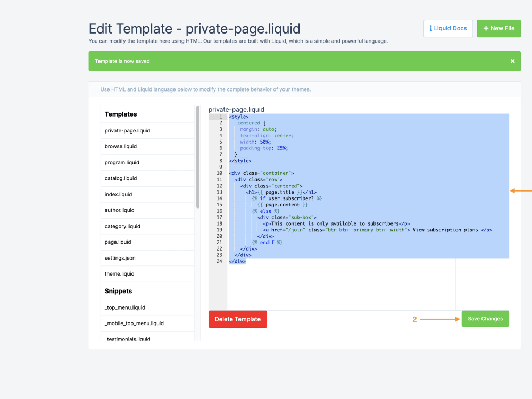Click the 'padding-top: 25%;' code line
532x399 pixels.
pyautogui.click(x=264, y=148)
